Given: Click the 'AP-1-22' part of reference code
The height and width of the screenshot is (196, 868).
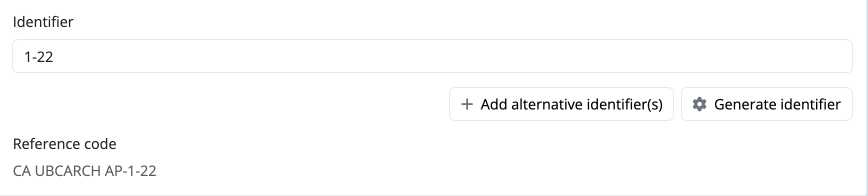Looking at the screenshot, I should click(130, 171).
